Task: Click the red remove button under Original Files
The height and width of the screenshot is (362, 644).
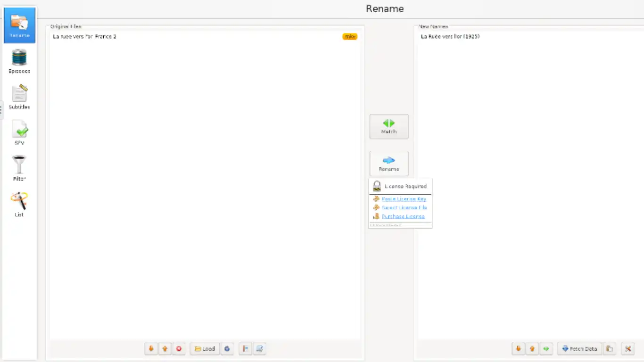Action: pyautogui.click(x=179, y=349)
